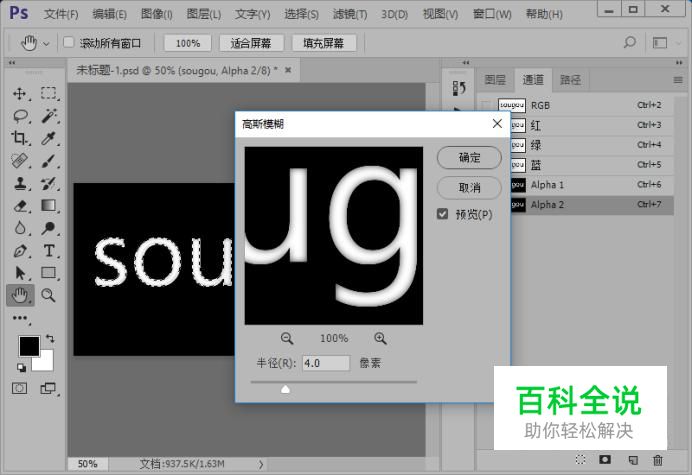Image resolution: width=692 pixels, height=475 pixels.
Task: Select the Lasso tool
Action: click(x=20, y=116)
